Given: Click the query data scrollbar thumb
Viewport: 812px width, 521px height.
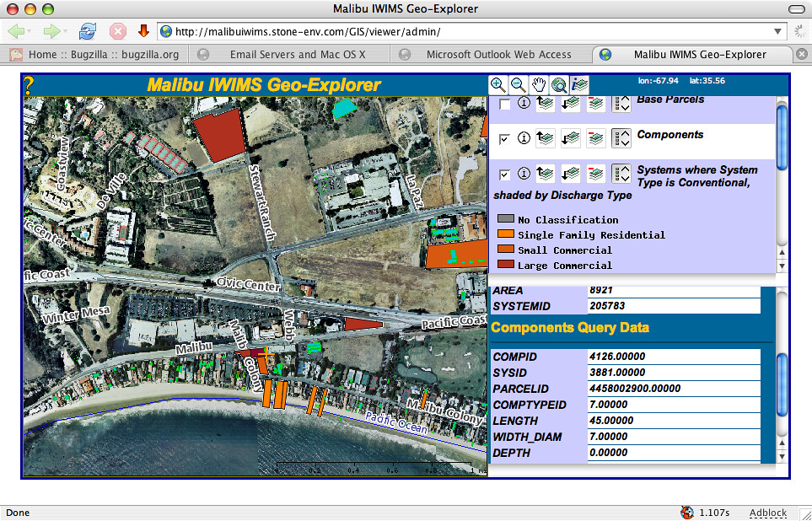Looking at the screenshot, I should point(782,385).
